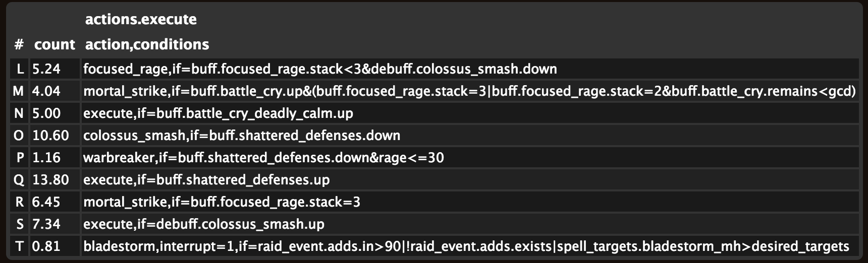Click the warbreaker action line
Image resolution: width=868 pixels, height=263 pixels.
tap(263, 158)
